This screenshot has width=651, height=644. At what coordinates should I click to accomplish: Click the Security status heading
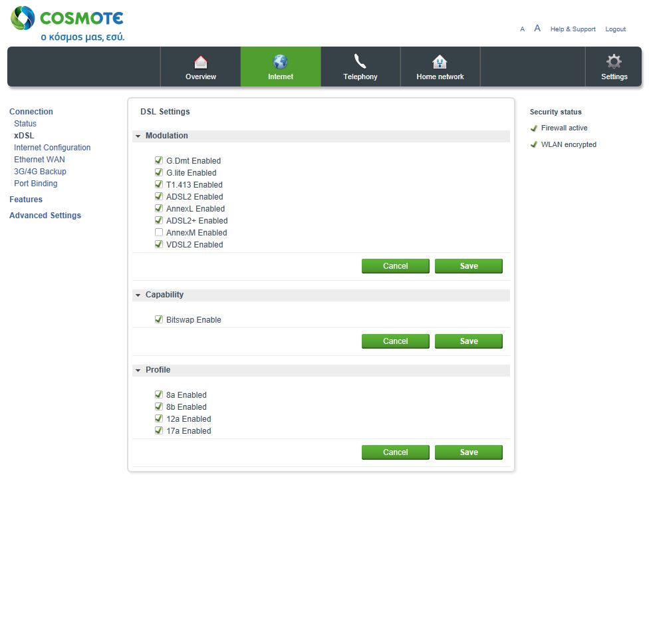(555, 112)
